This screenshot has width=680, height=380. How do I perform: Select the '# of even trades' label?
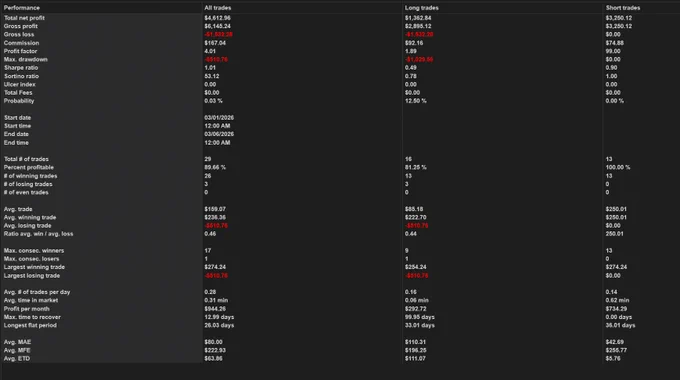[26, 192]
